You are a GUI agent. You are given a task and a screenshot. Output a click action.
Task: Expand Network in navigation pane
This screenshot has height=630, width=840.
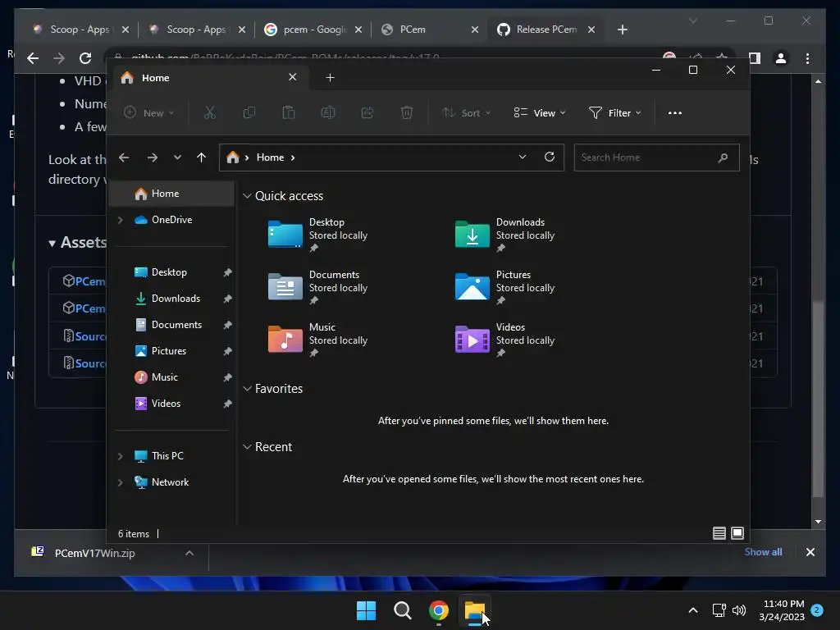point(121,482)
